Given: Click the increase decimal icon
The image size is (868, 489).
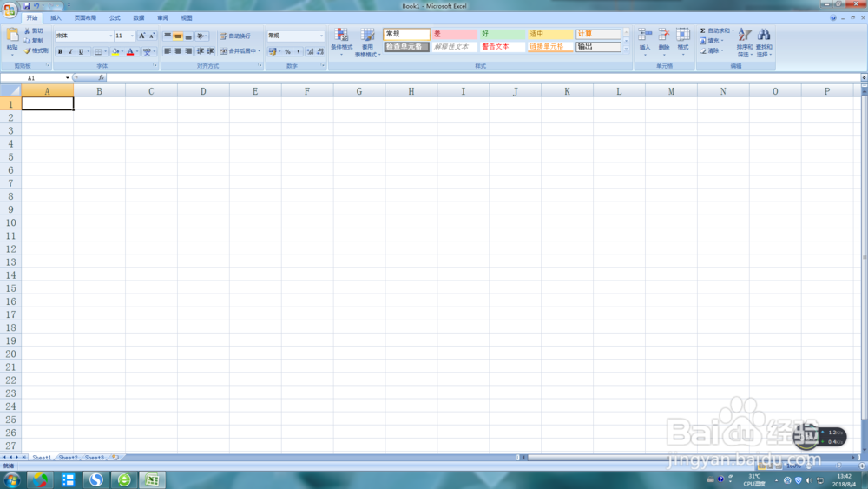Looking at the screenshot, I should (x=310, y=51).
